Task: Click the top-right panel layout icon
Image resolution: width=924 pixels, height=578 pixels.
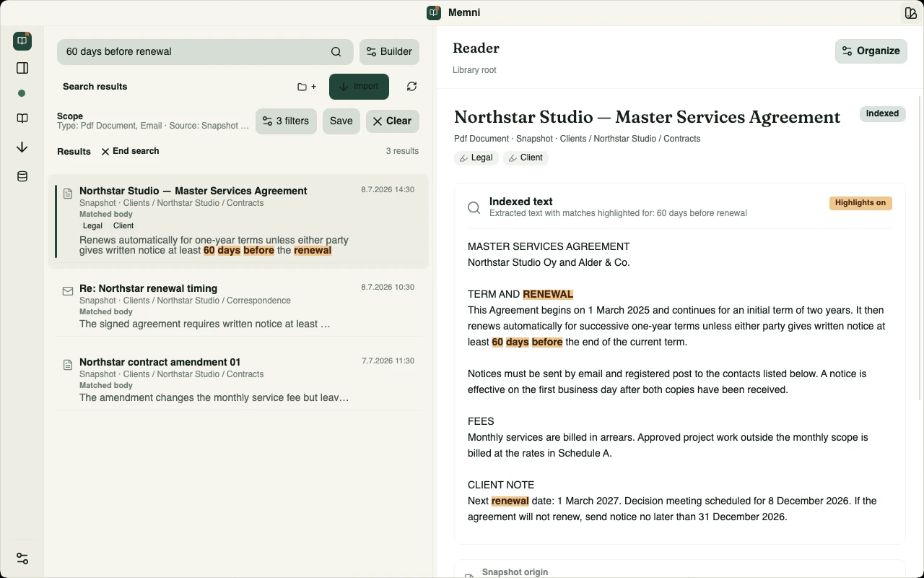Action: [911, 13]
